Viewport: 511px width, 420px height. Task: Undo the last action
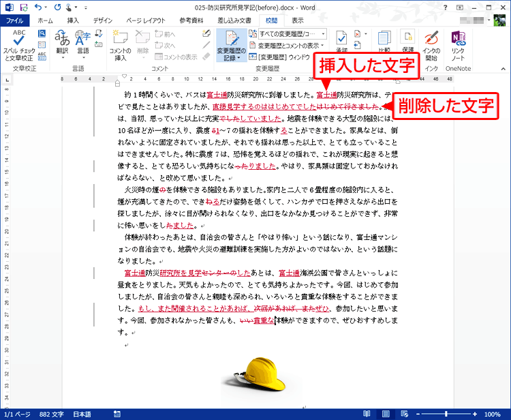point(38,7)
